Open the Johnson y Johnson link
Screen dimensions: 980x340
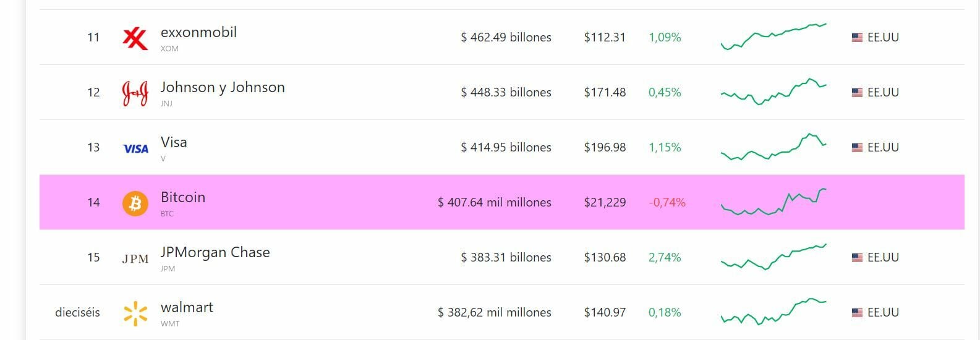point(223,87)
